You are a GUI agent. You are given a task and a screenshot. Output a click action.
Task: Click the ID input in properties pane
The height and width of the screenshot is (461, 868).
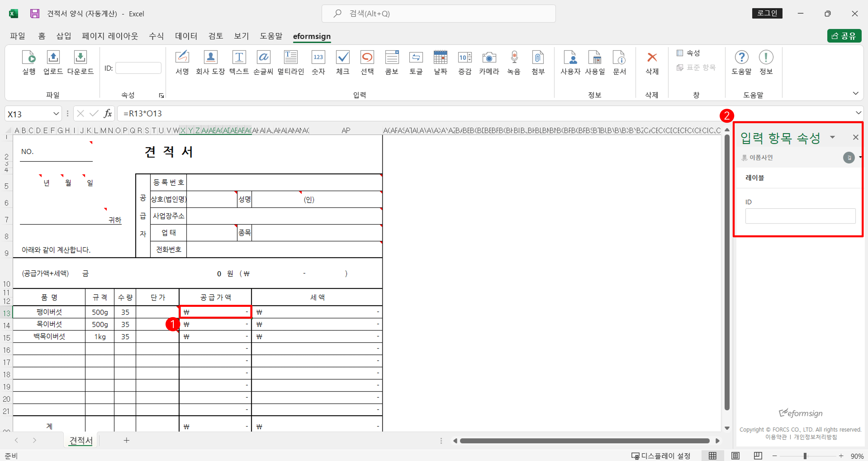tap(800, 216)
